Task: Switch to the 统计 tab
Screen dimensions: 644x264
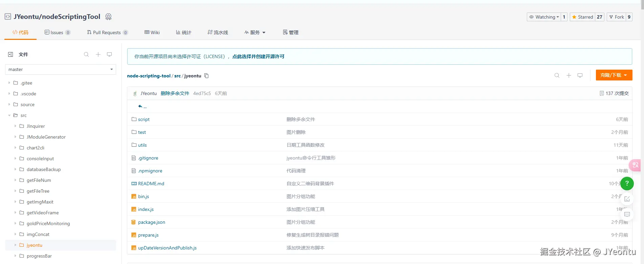Action: pyautogui.click(x=184, y=32)
